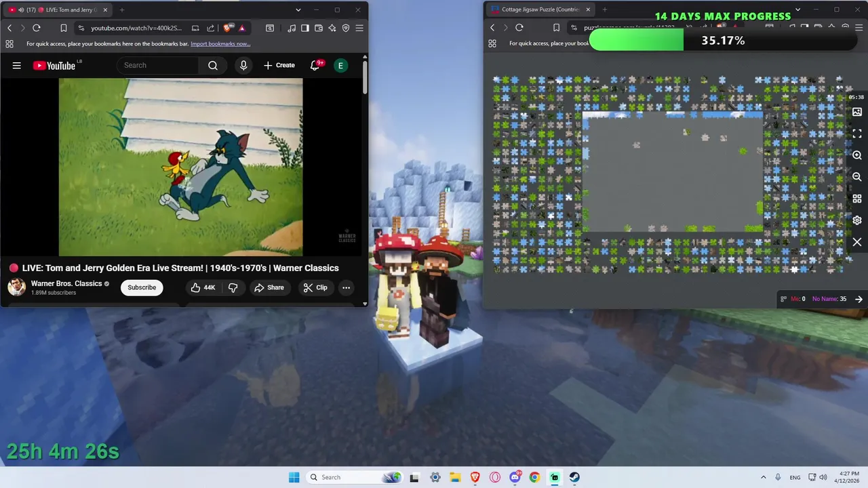Open Opera from the taskbar
Screen dimensions: 868x488
click(495, 477)
